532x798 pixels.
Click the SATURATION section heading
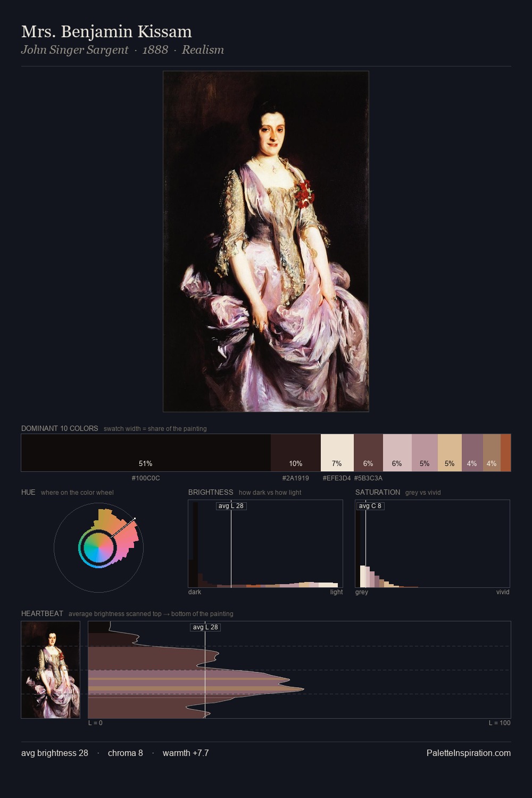click(378, 492)
